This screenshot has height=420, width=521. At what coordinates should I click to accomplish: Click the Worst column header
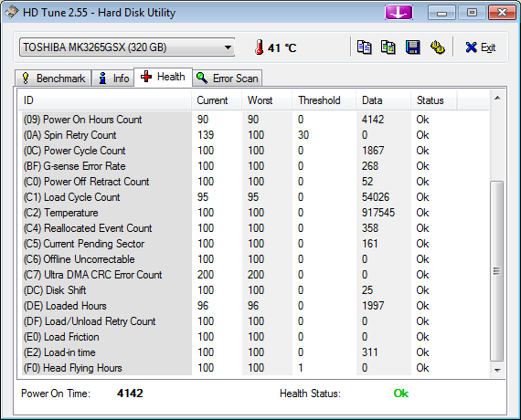(267, 100)
